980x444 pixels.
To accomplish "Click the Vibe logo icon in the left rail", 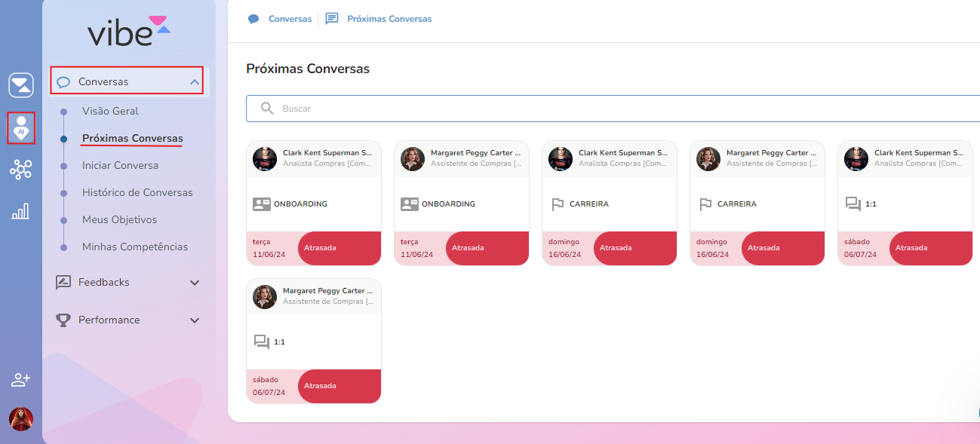I will coord(21,85).
